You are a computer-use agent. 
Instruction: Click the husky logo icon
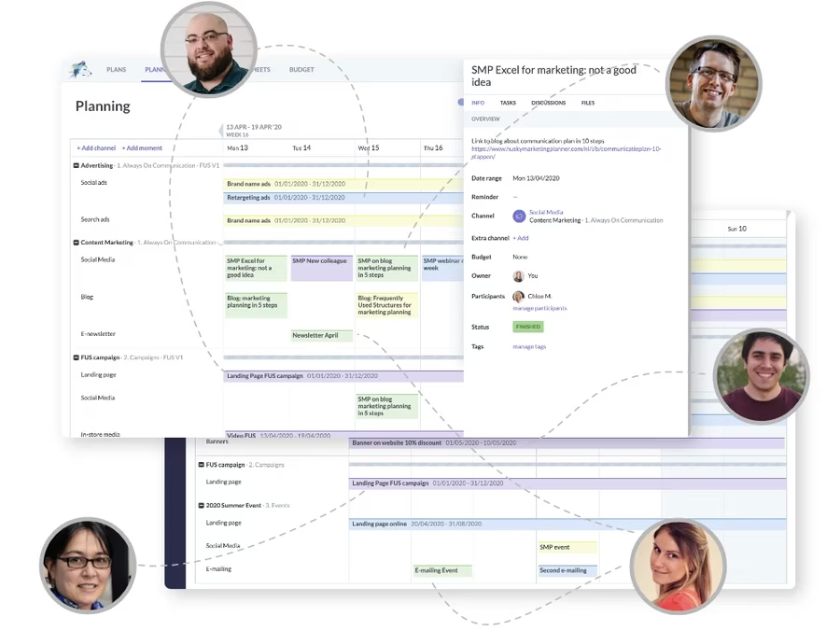(80, 70)
